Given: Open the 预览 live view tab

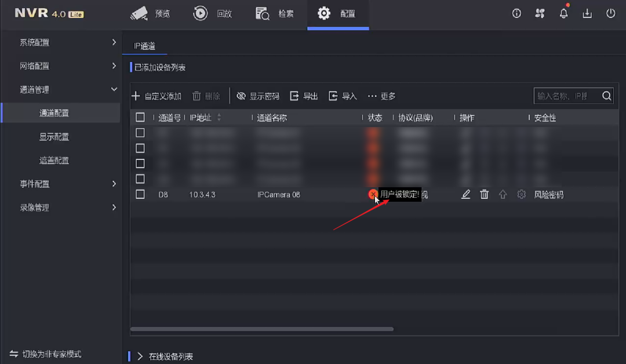Looking at the screenshot, I should [151, 13].
